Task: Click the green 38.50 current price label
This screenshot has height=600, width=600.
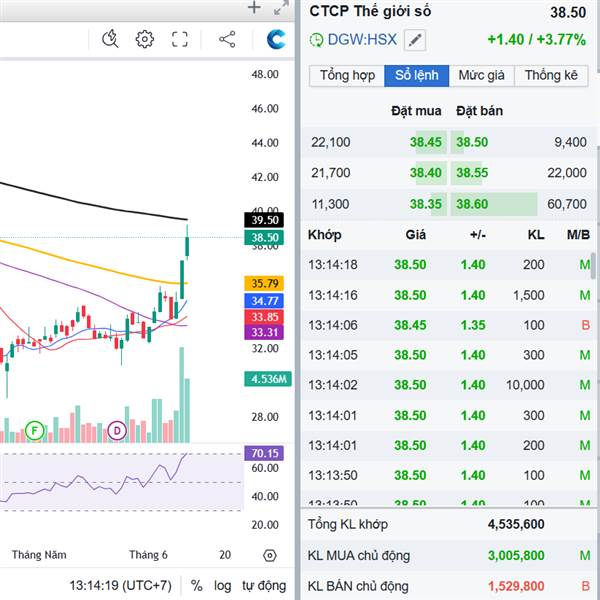Action: coord(264,238)
